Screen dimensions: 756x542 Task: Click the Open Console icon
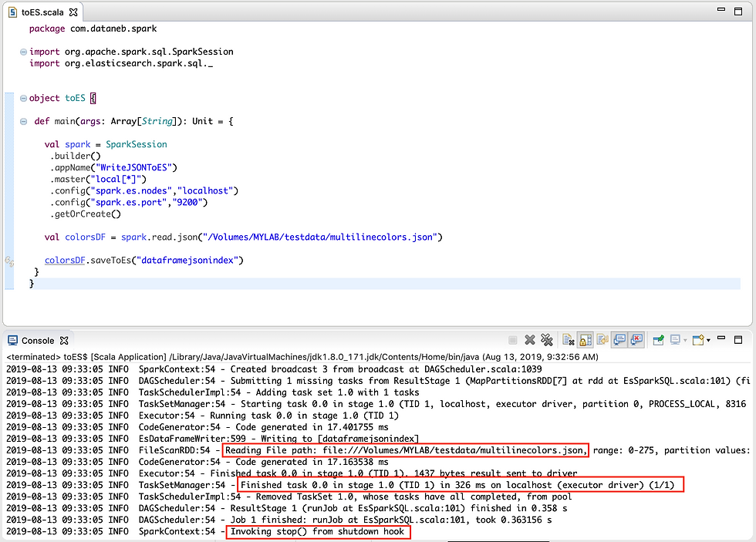point(699,340)
